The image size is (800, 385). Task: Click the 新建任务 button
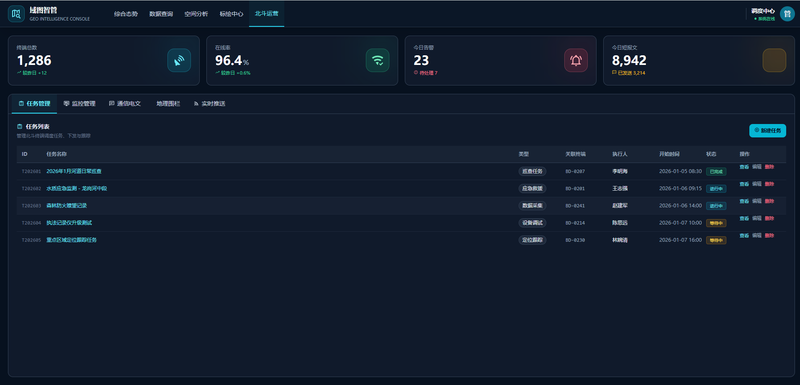pos(767,131)
